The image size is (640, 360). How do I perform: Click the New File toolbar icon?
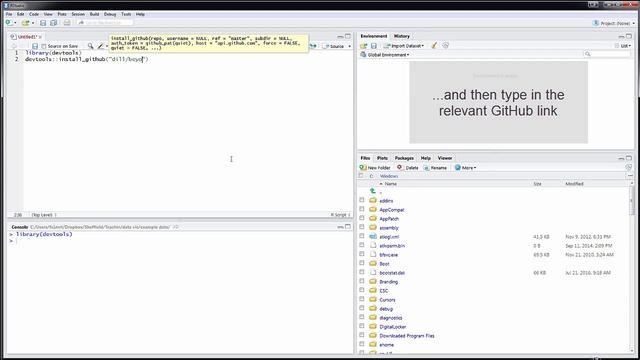click(x=9, y=23)
